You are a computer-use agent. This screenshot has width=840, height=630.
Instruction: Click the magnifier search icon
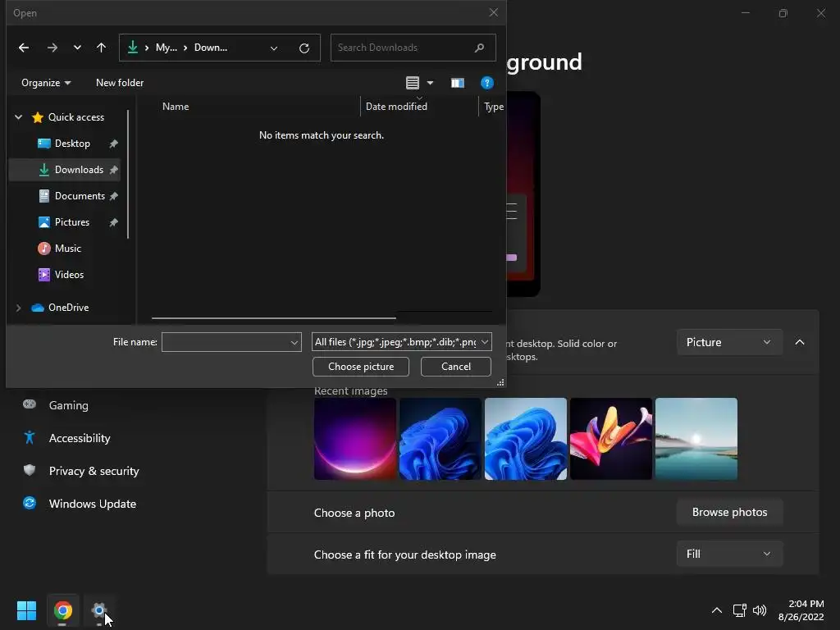479,48
